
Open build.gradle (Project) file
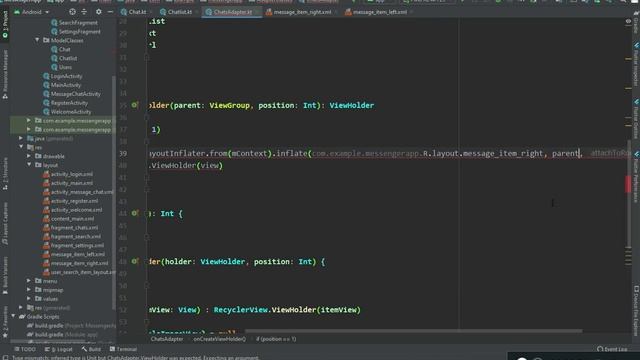tap(71, 326)
